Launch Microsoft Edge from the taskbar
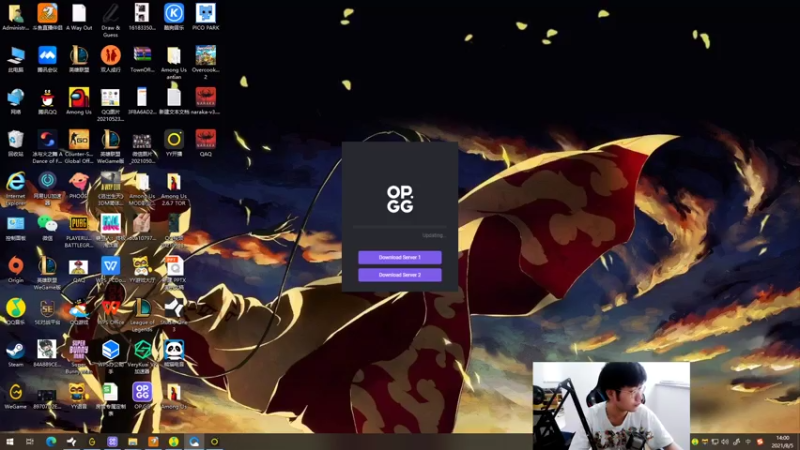The height and width of the screenshot is (450, 800). 51,441
